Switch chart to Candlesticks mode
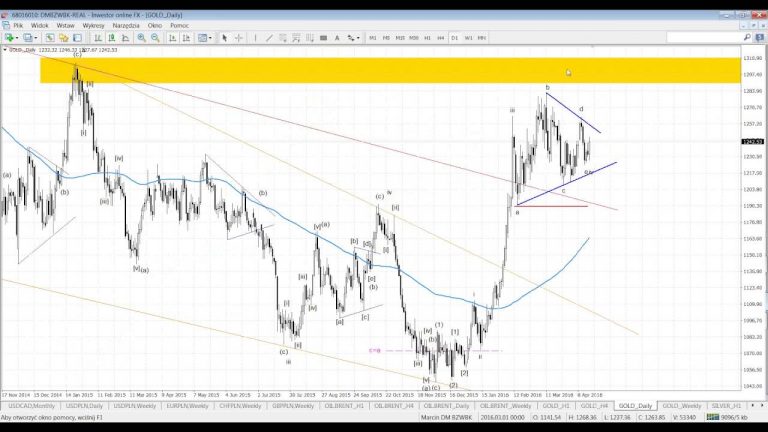 click(112, 38)
